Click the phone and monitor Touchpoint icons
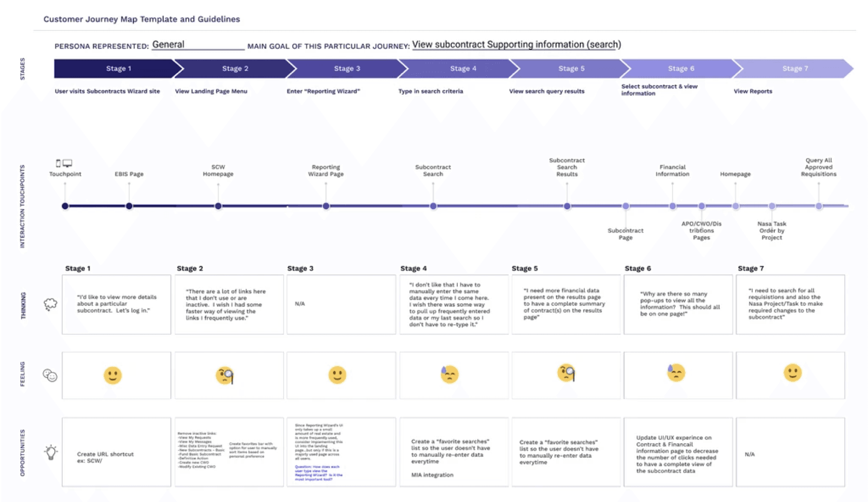The width and height of the screenshot is (868, 503). click(x=64, y=162)
